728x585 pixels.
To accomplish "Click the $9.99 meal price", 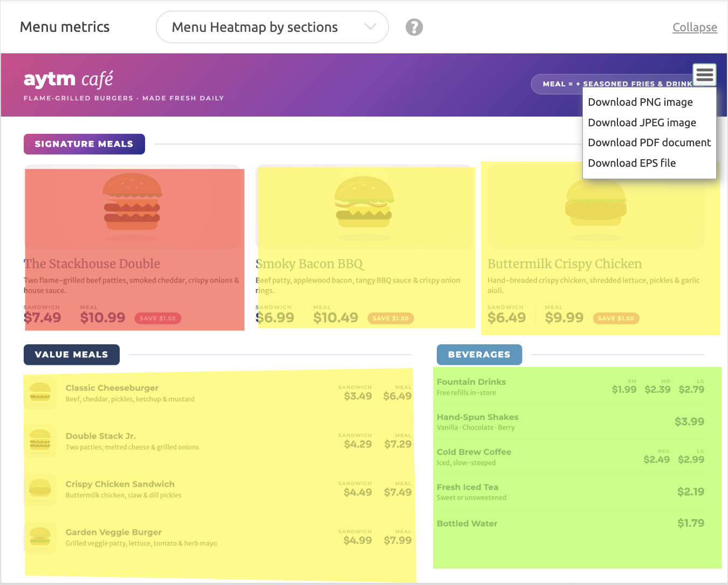I will click(564, 318).
